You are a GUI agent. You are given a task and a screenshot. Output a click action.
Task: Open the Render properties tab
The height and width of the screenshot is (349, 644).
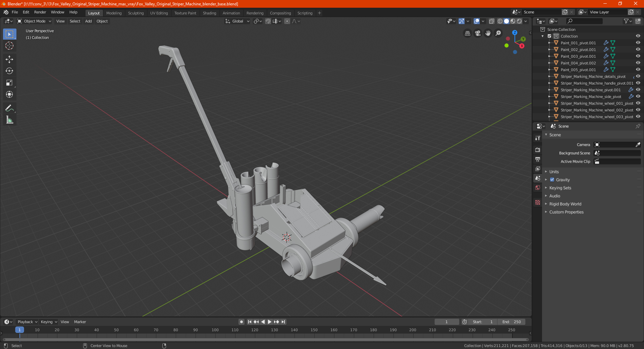(x=538, y=150)
